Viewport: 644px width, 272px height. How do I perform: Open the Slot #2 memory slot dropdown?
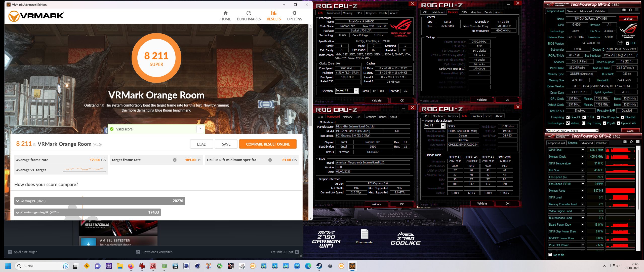(443, 126)
